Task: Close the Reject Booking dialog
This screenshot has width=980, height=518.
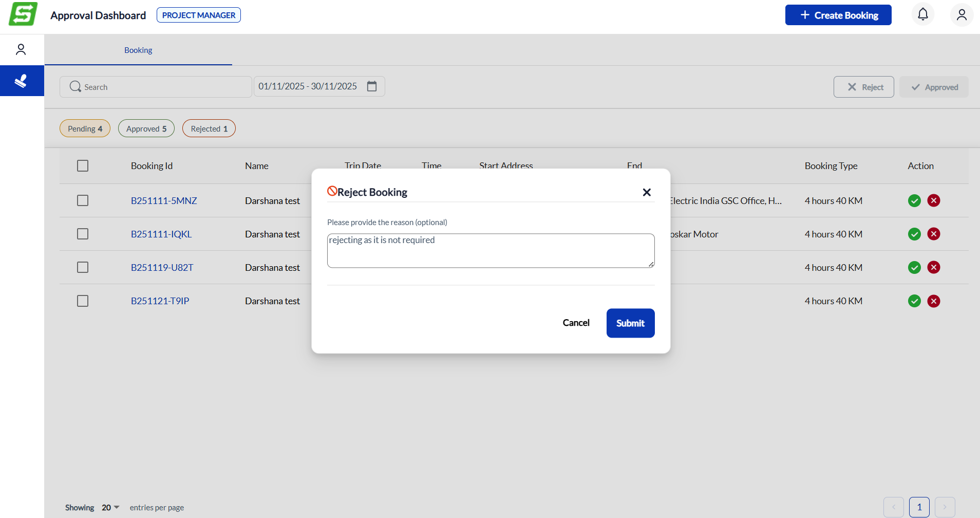Action: pyautogui.click(x=647, y=192)
